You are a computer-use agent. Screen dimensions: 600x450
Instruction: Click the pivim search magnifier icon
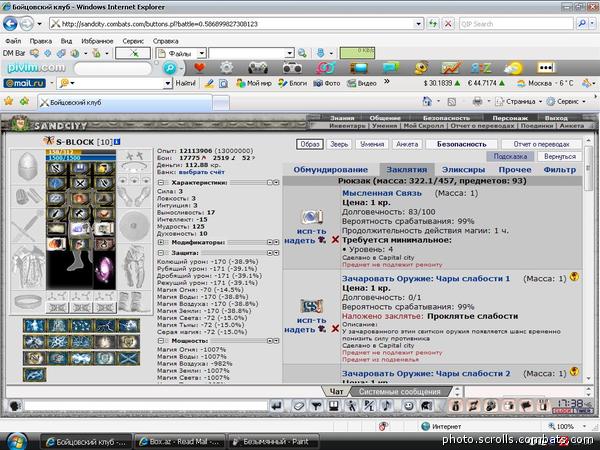point(170,68)
